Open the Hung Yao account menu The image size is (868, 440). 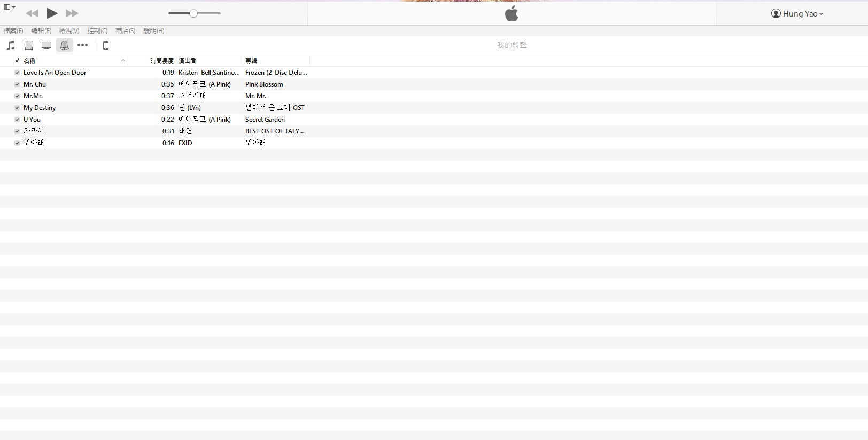point(797,13)
